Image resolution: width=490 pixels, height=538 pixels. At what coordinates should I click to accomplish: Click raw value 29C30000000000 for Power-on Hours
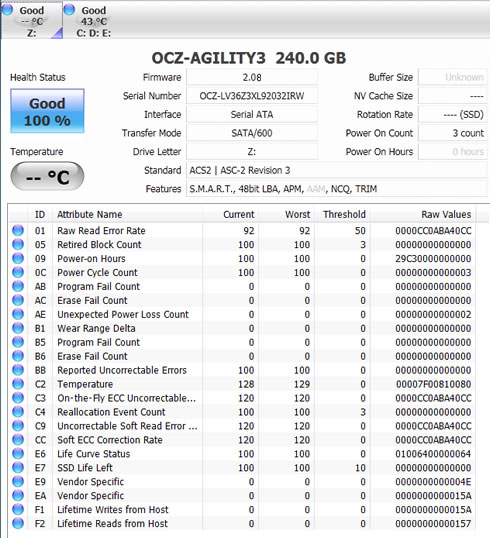point(433,259)
